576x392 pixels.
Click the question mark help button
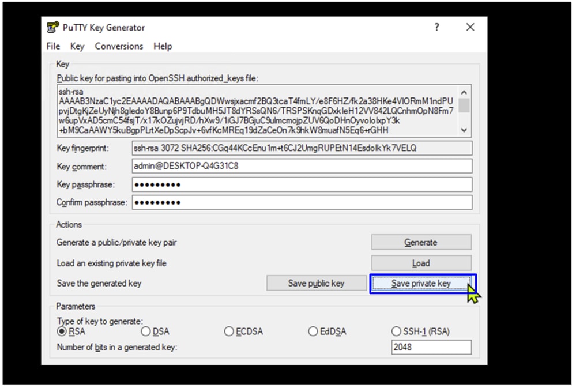pyautogui.click(x=437, y=27)
